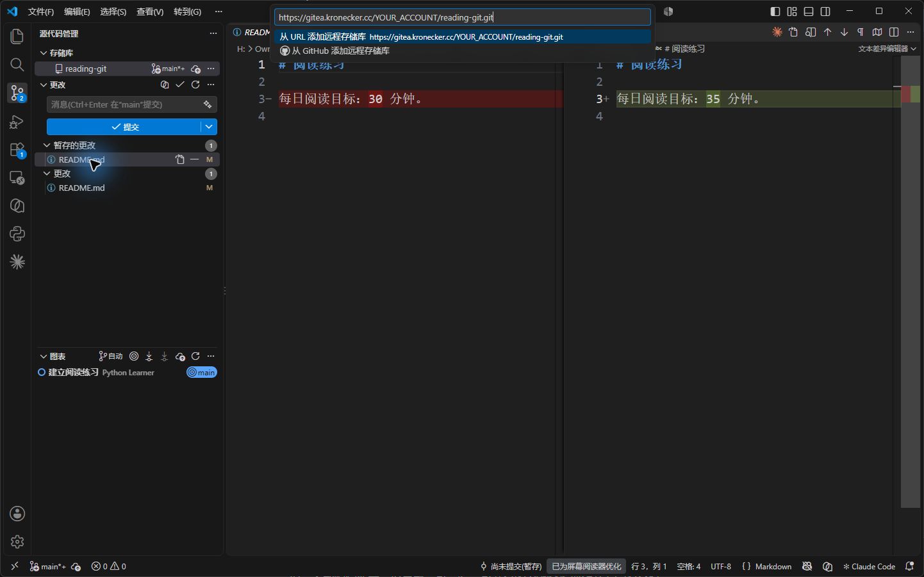This screenshot has height=577, width=924.
Task: Open the Python view in activity bar
Action: tap(17, 234)
